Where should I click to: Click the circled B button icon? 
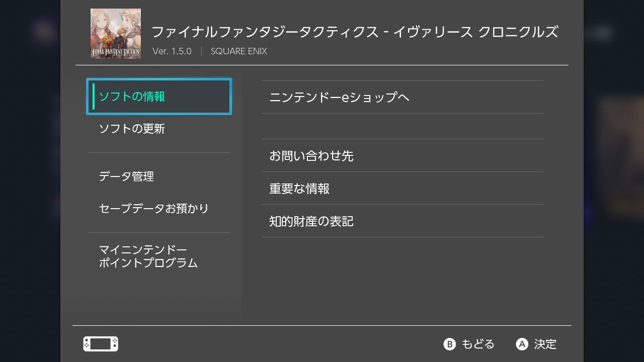point(449,344)
